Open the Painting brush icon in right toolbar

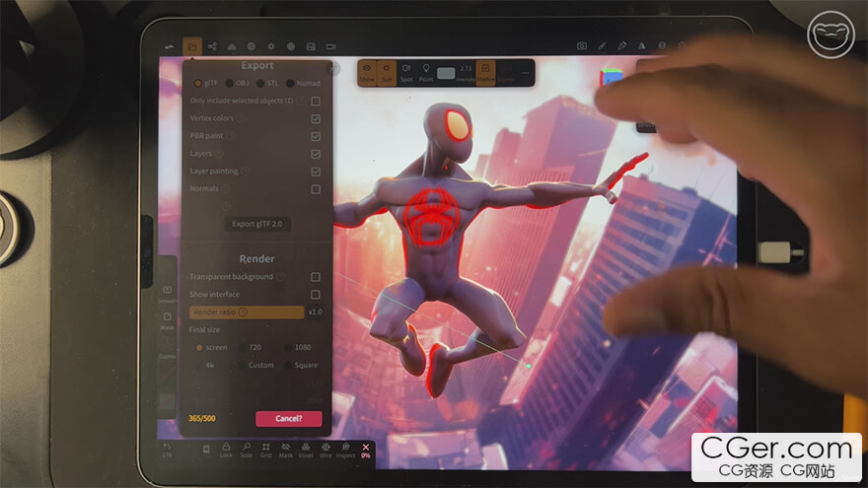pyautogui.click(x=621, y=46)
